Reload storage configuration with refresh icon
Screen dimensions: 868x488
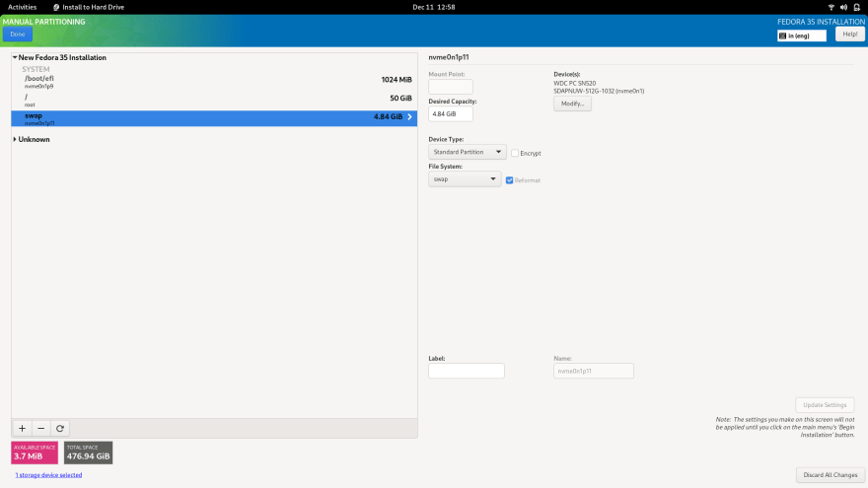click(60, 428)
